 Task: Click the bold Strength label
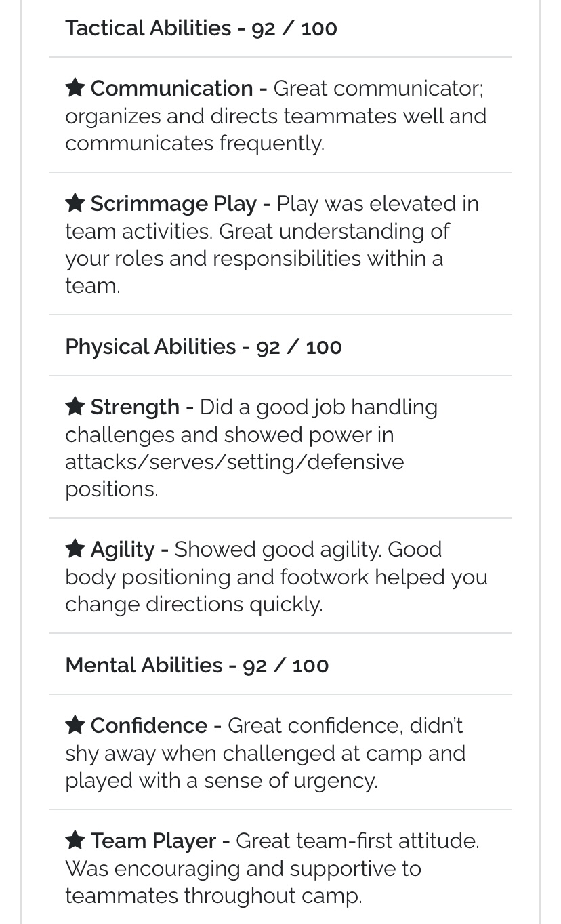[135, 407]
